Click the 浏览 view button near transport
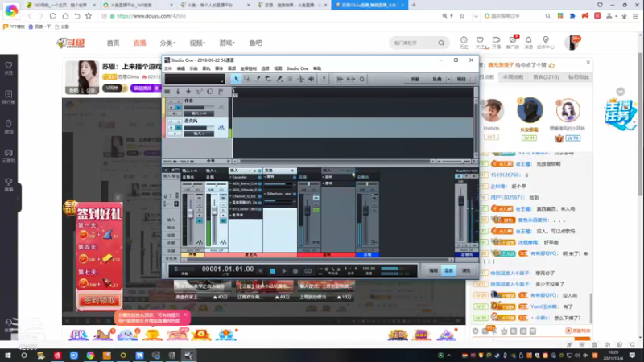 (x=466, y=271)
